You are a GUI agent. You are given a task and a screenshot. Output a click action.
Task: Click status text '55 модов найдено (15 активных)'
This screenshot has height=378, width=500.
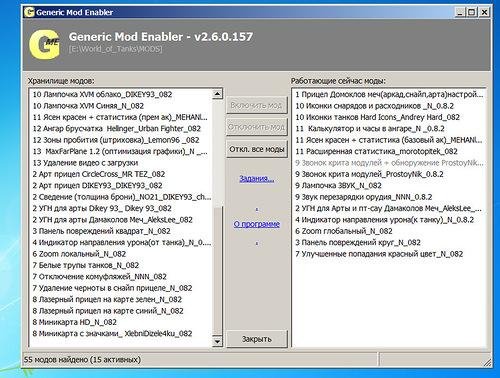coord(82,360)
